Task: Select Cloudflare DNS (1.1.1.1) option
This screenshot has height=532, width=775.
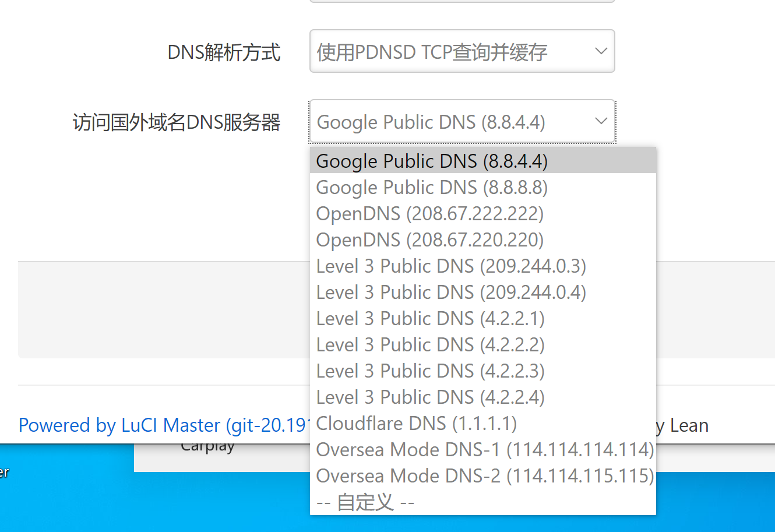Action: click(x=416, y=423)
